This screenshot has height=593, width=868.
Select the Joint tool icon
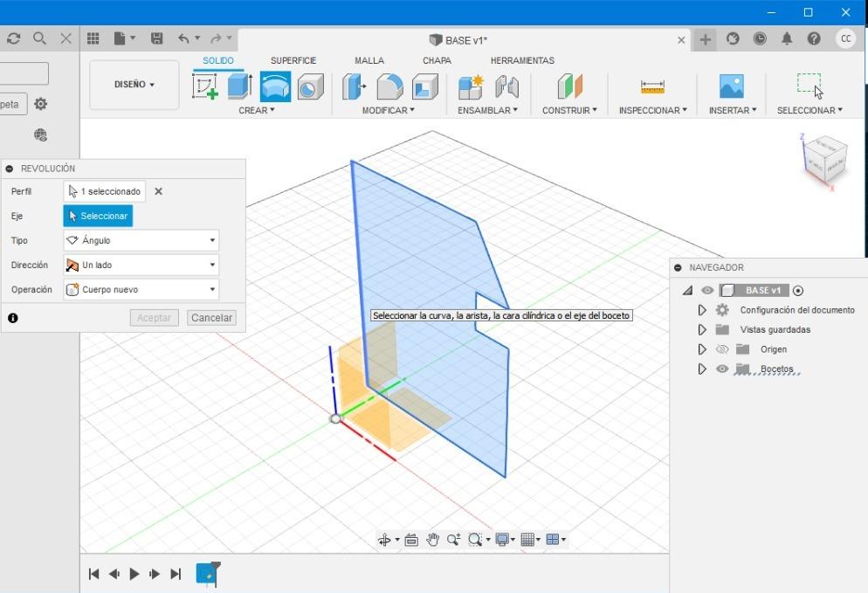click(x=506, y=87)
